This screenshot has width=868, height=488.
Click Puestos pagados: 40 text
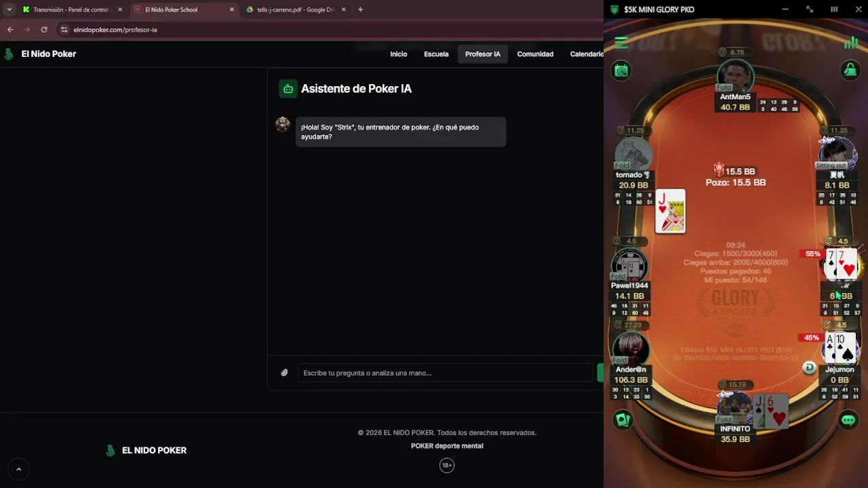click(x=736, y=271)
